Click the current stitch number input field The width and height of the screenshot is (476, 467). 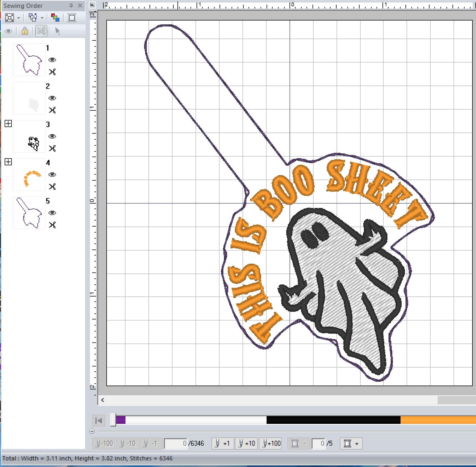[x=176, y=443]
